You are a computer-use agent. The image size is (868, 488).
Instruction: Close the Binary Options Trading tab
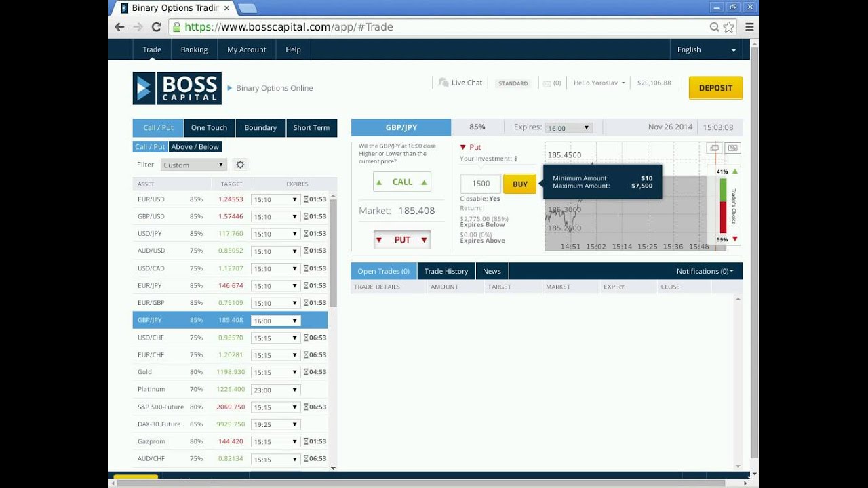click(x=226, y=8)
